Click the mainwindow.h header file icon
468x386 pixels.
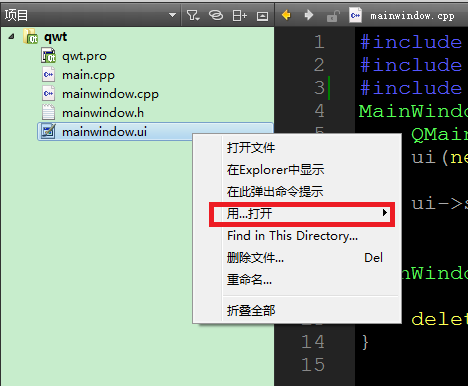click(x=48, y=112)
